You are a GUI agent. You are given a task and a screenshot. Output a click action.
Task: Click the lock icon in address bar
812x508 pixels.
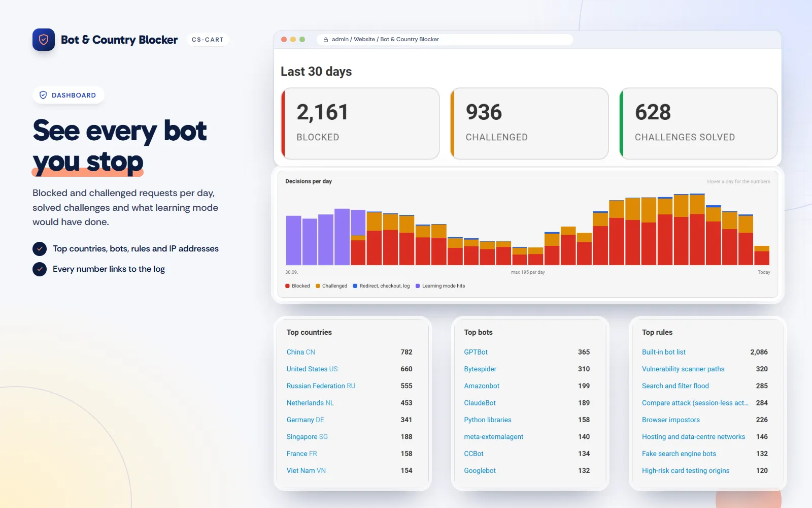(326, 40)
